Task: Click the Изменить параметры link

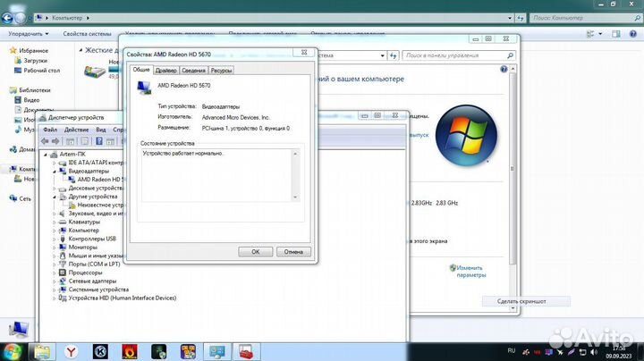Action: (x=470, y=272)
